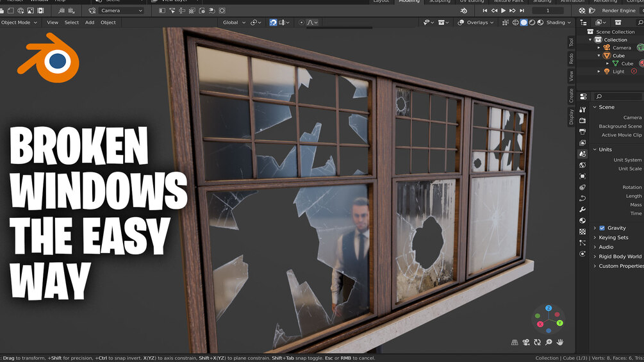Screen dimensions: 644x362
Task: Select the Light object in outliner
Action: [618, 71]
